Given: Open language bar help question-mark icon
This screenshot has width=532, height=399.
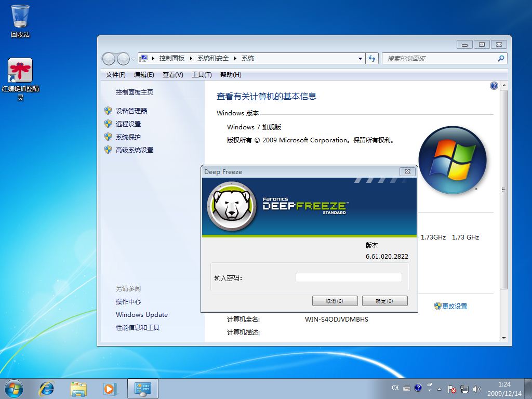Looking at the screenshot, I should (418, 388).
